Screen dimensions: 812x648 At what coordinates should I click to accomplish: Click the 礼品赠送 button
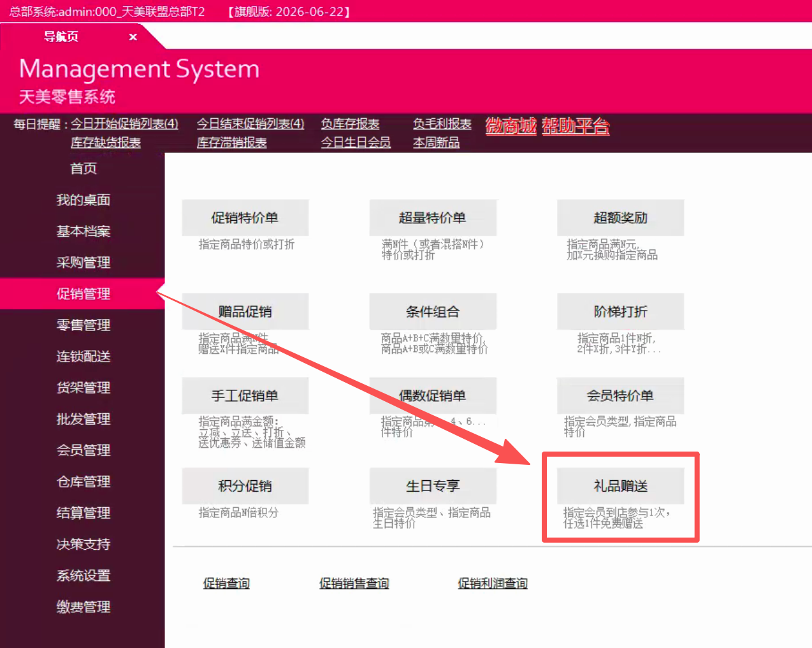point(621,486)
